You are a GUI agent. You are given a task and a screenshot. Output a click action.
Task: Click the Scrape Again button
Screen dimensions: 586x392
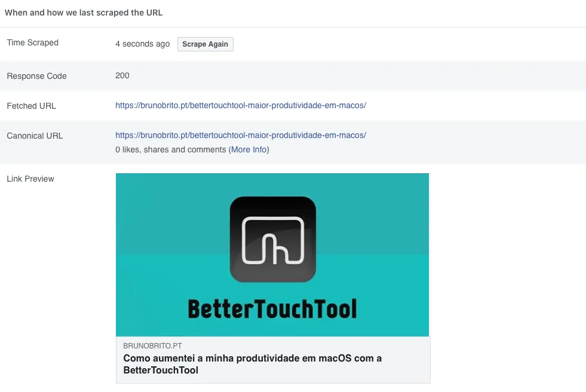205,44
